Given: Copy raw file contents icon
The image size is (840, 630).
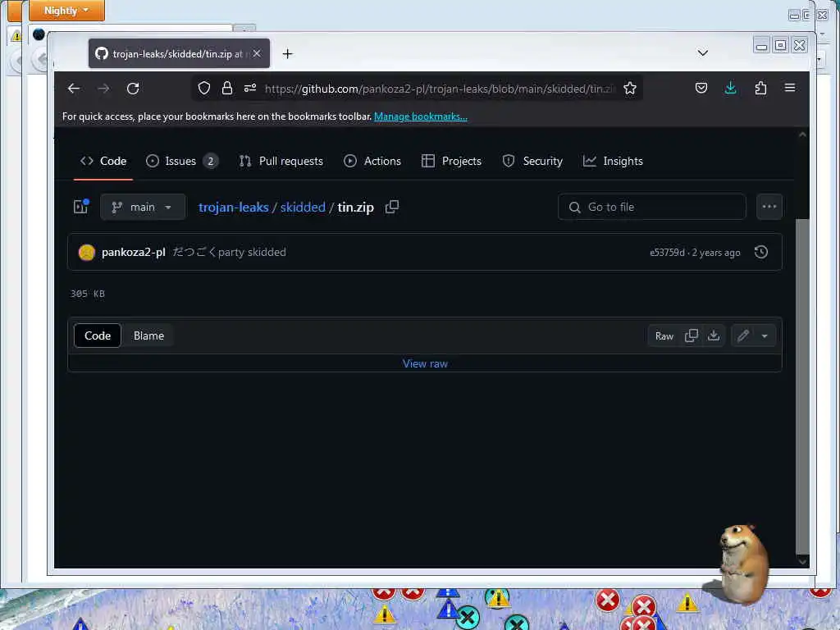Looking at the screenshot, I should pos(691,336).
